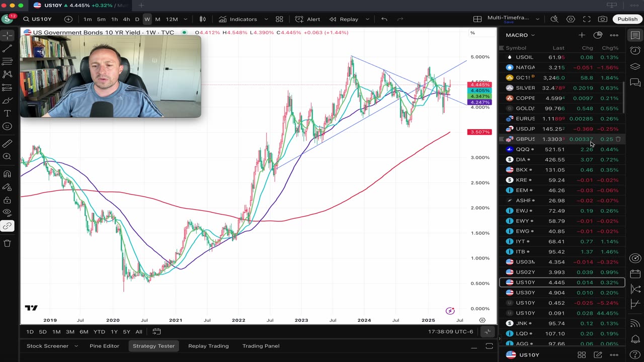Image resolution: width=644 pixels, height=362 pixels.
Task: Open indicator templates grid icon
Action: click(279, 19)
